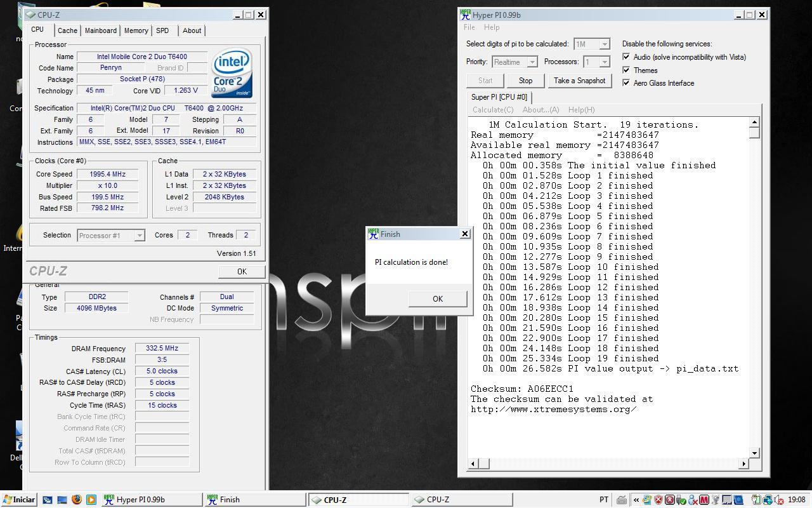Screen dimensions: 812x508
Task: Click the Hyper PI title bar icon
Action: pyautogui.click(x=465, y=15)
